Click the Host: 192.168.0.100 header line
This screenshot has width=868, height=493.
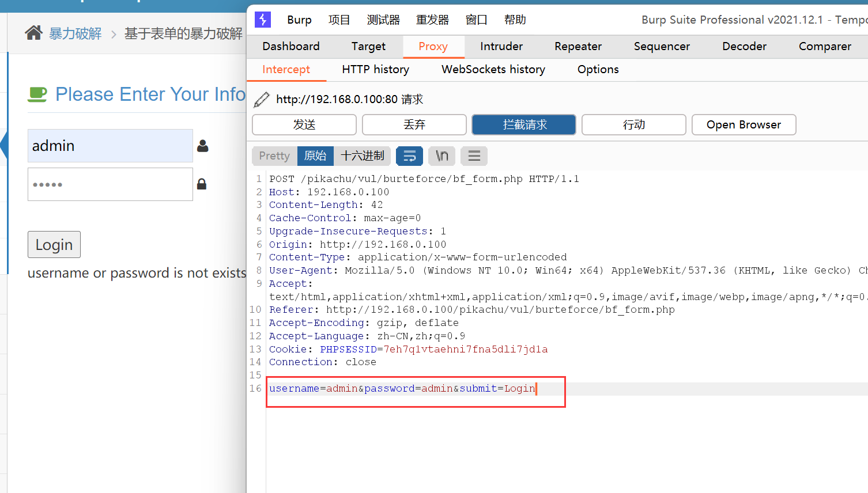[329, 192]
